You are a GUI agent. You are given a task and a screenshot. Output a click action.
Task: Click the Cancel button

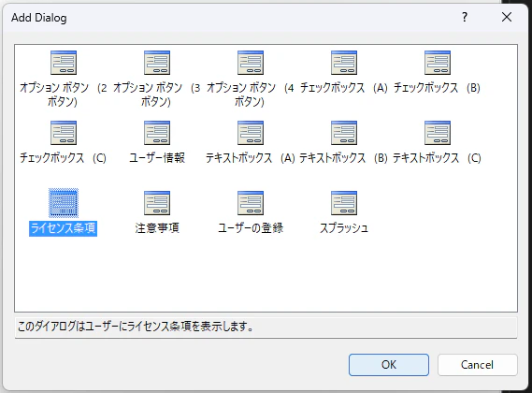(x=478, y=365)
